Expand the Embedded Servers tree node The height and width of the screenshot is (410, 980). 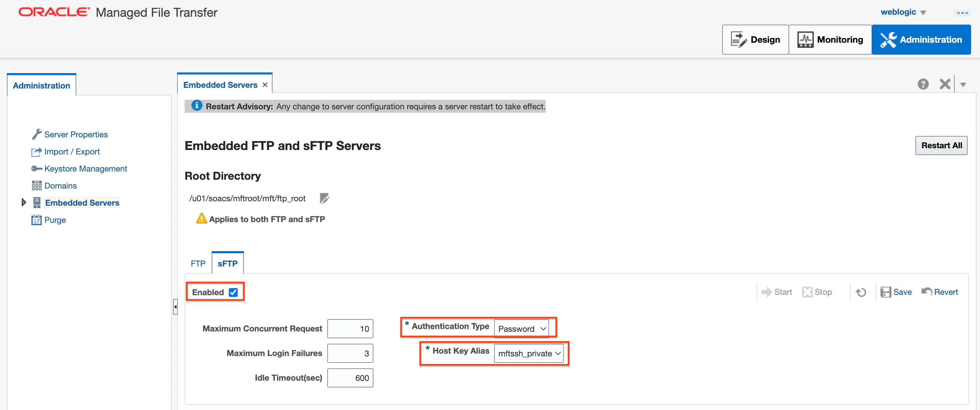point(24,203)
